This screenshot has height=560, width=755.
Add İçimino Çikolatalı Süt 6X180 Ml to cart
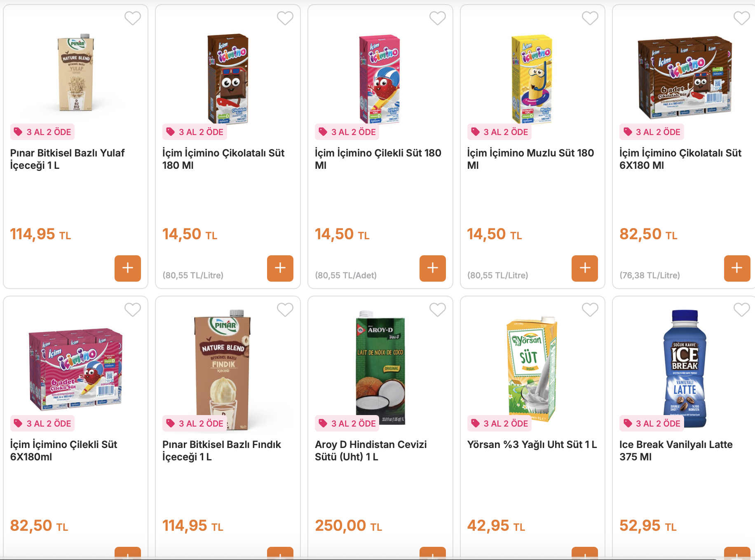[737, 268]
